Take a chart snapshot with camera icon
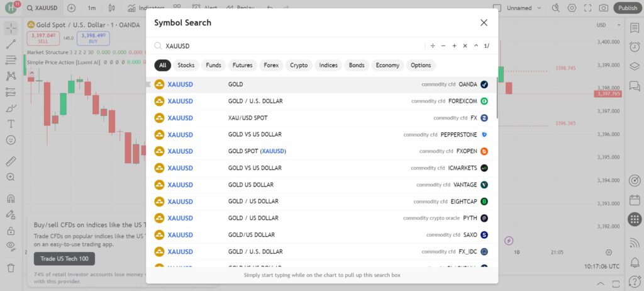The image size is (644, 291). click(x=604, y=8)
